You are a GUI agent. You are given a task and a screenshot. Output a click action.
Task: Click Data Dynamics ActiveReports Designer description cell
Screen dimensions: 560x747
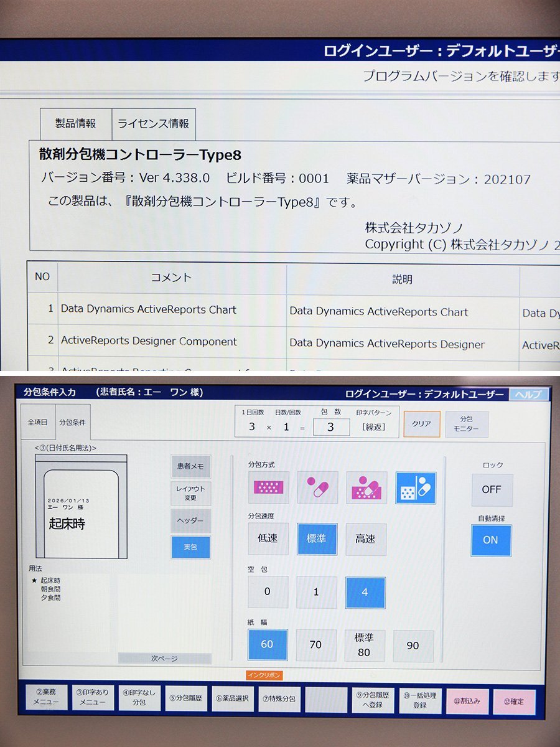(403, 344)
